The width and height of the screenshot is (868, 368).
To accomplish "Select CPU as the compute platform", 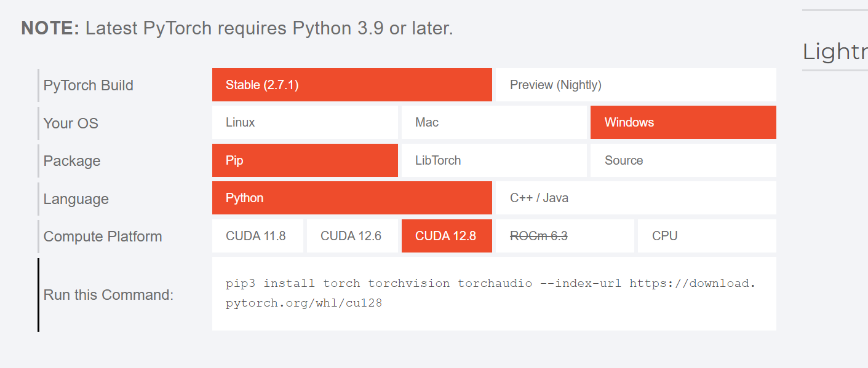I will [x=706, y=236].
